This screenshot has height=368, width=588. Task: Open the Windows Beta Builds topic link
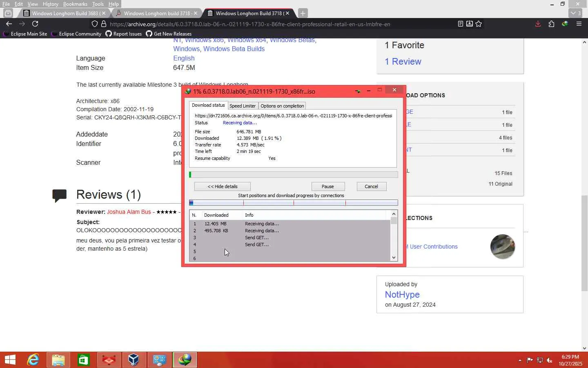tap(234, 49)
